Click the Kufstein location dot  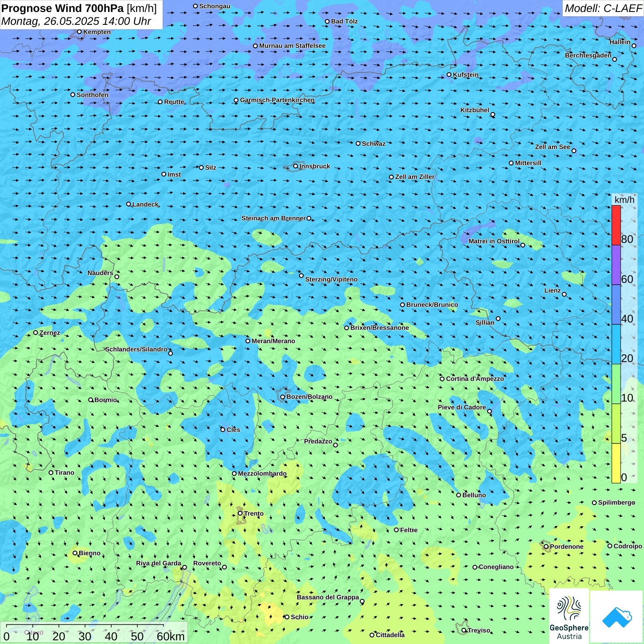coord(449,75)
